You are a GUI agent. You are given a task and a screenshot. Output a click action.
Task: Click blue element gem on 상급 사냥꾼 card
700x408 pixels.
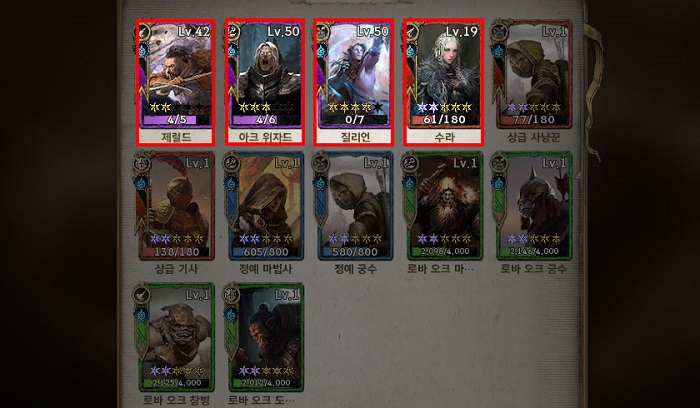click(498, 50)
